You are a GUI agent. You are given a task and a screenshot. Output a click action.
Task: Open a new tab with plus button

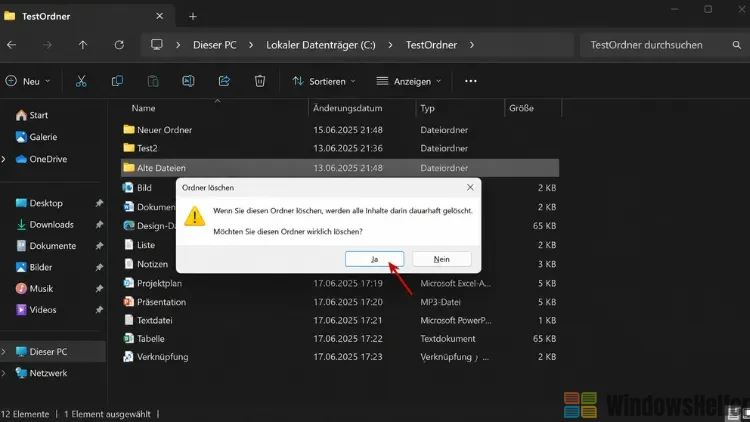[x=193, y=16]
